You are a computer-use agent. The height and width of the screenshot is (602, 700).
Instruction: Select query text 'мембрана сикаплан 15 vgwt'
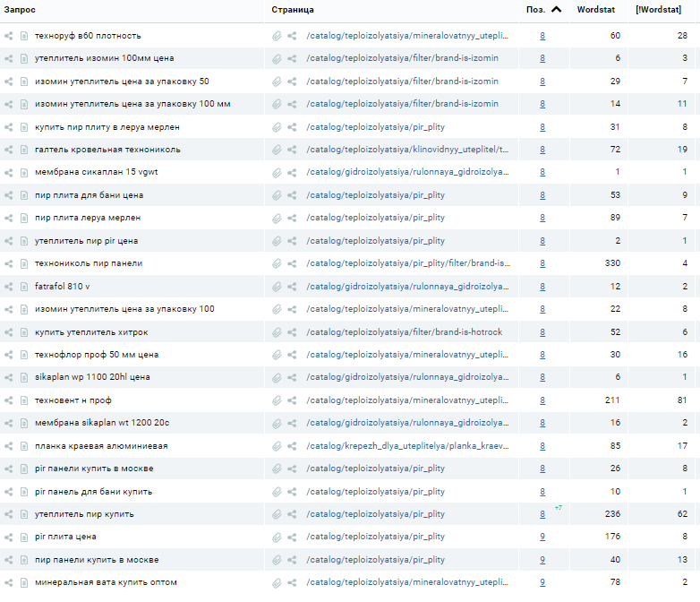coord(97,172)
